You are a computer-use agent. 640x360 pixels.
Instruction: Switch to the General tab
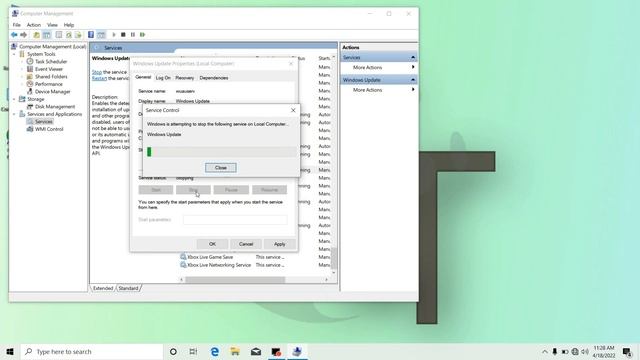pos(143,77)
